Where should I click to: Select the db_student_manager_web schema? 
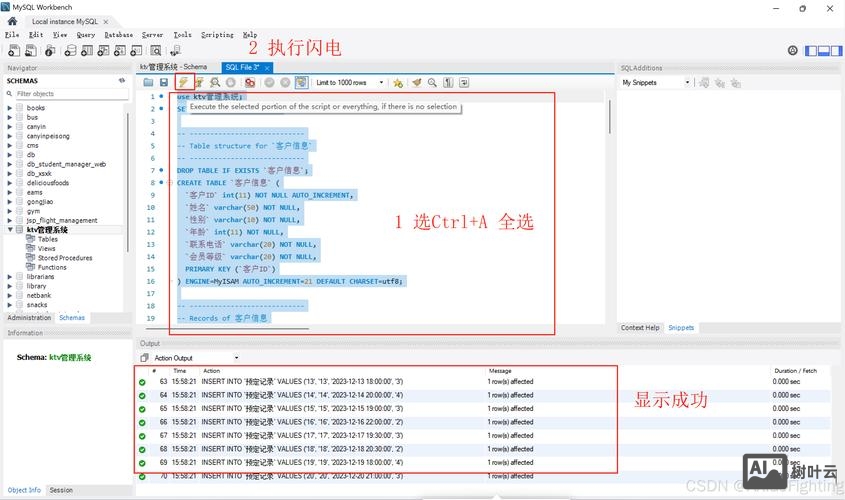66,164
